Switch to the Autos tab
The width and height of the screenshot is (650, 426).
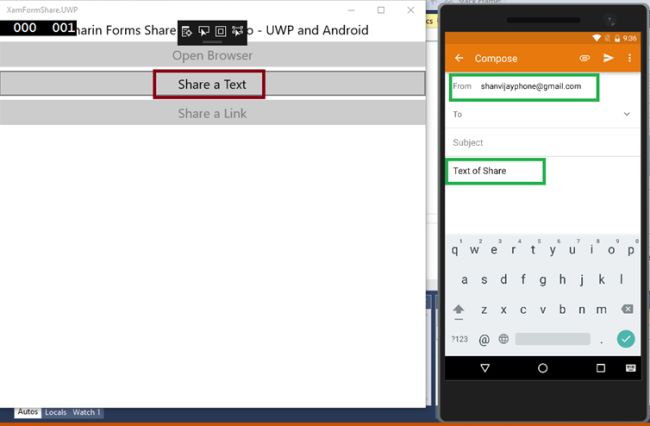pyautogui.click(x=28, y=412)
